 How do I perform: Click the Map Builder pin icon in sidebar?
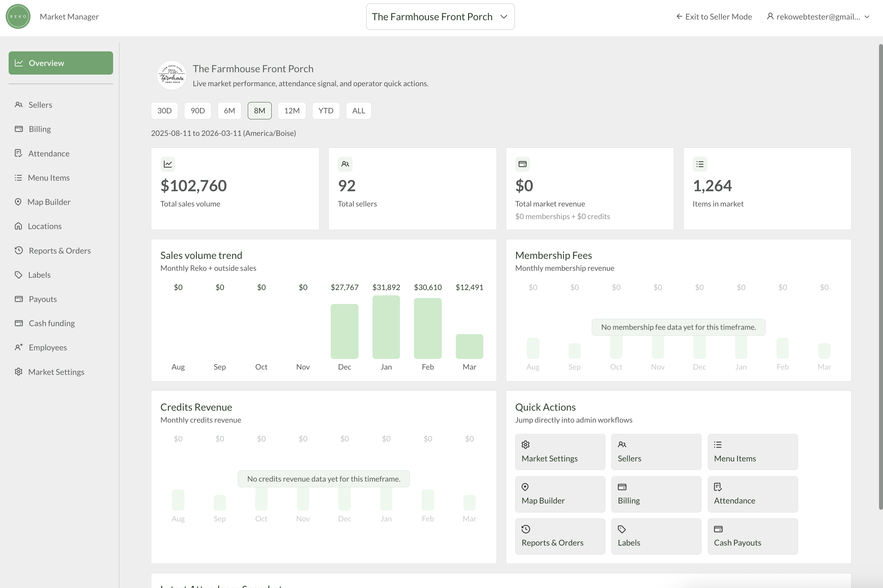[x=18, y=202]
